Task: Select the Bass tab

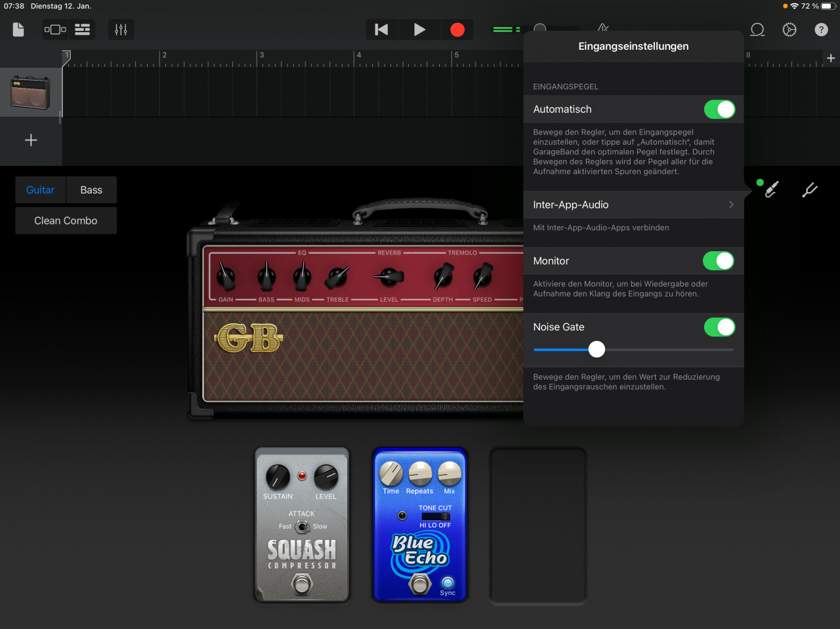Action: click(x=91, y=190)
